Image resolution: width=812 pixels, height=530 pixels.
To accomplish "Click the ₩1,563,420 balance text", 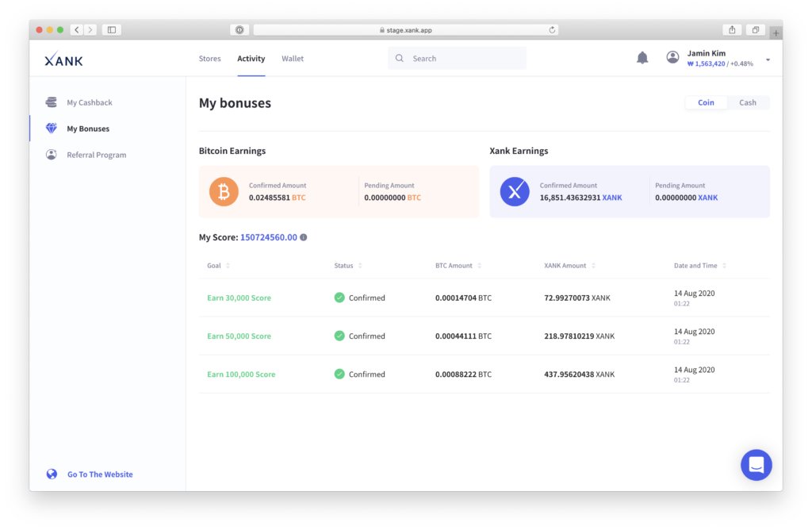I will [706, 63].
